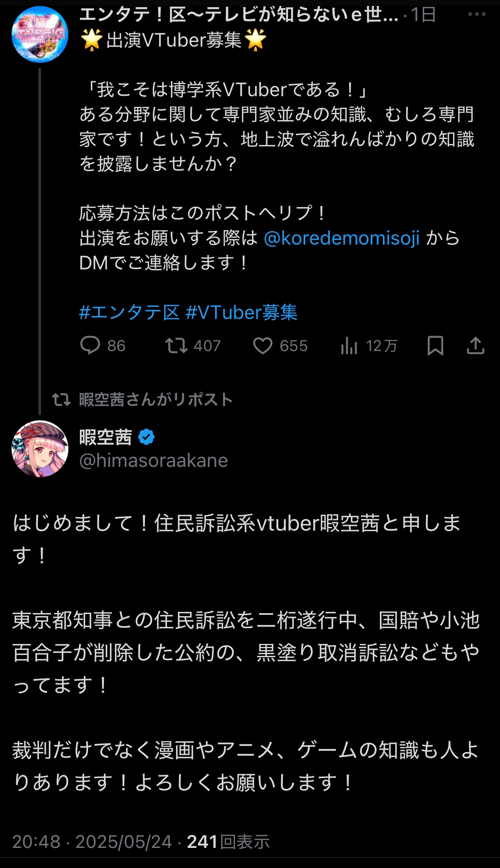Open the three-dot more options menu

click(476, 15)
